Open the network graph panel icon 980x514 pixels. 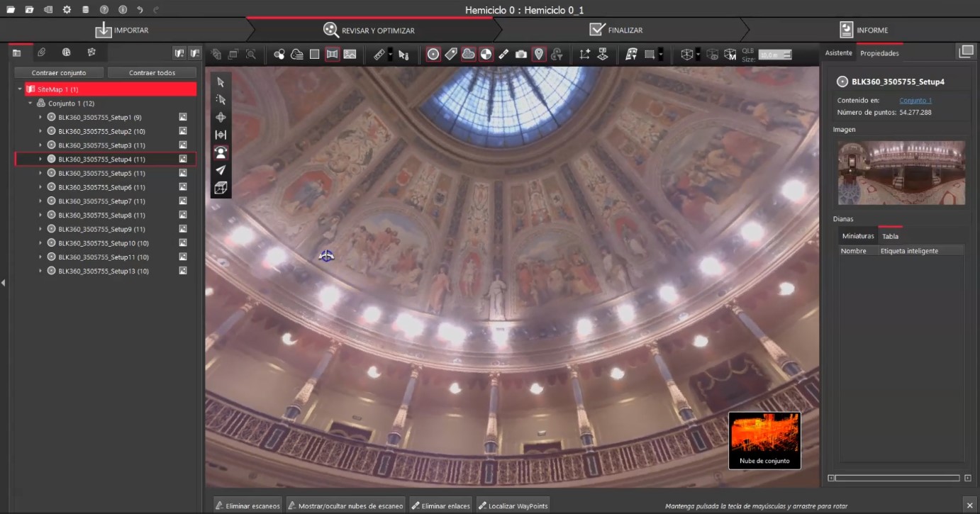click(91, 52)
